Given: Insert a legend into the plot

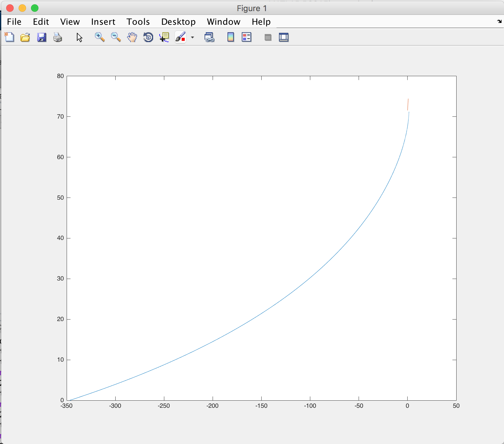Looking at the screenshot, I should tap(247, 37).
